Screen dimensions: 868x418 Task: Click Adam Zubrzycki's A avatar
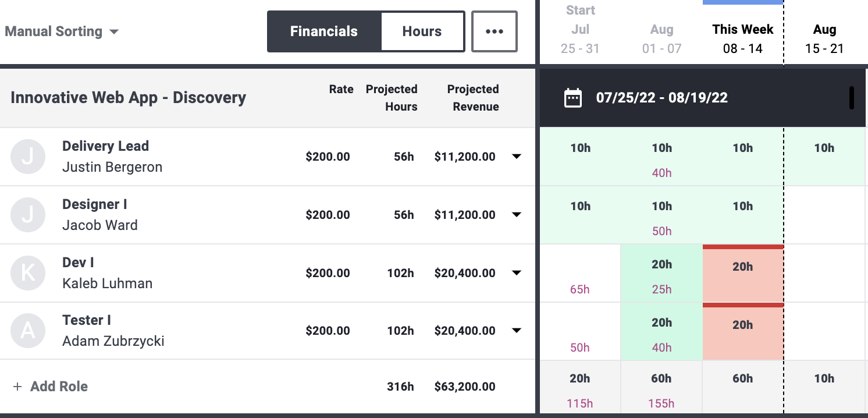tap(28, 331)
